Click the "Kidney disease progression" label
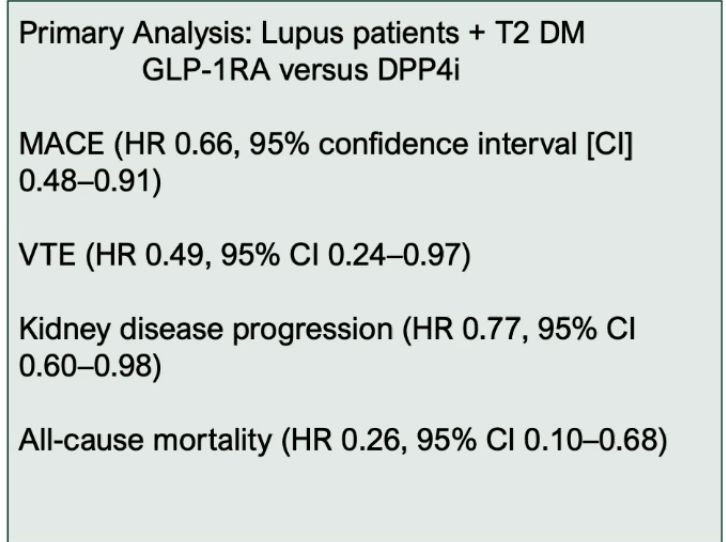Screen dimensions: 726x542 coord(206,330)
